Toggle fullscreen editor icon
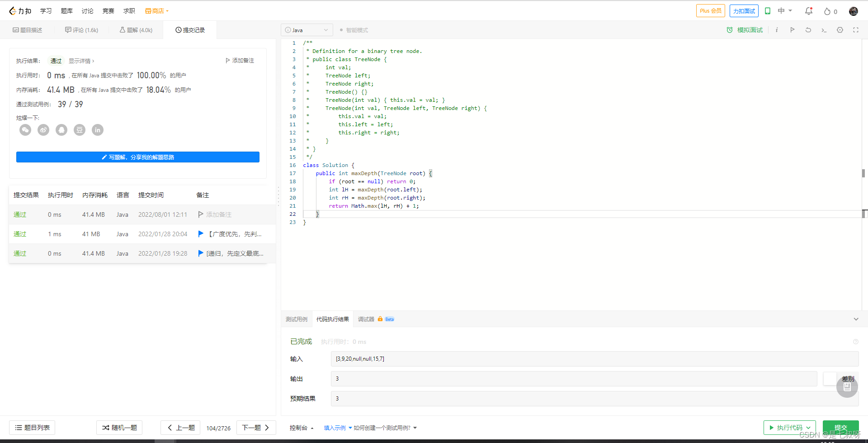This screenshot has height=443, width=868. point(856,30)
